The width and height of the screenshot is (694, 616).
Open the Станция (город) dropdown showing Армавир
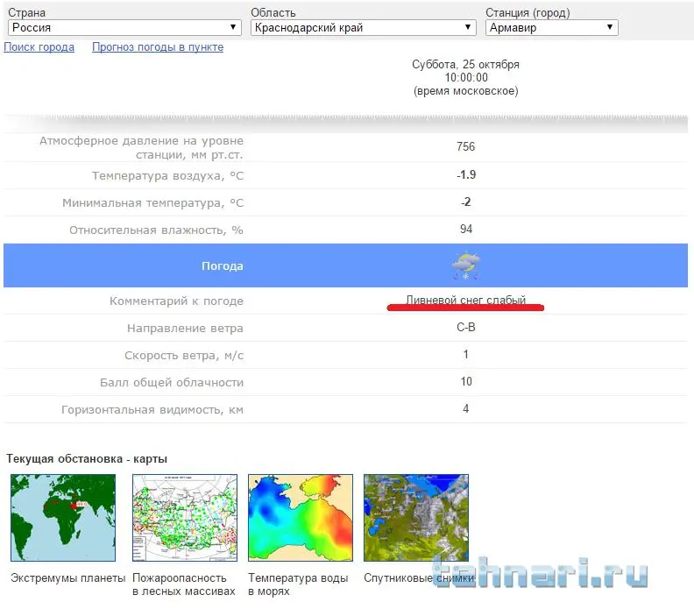(551, 27)
